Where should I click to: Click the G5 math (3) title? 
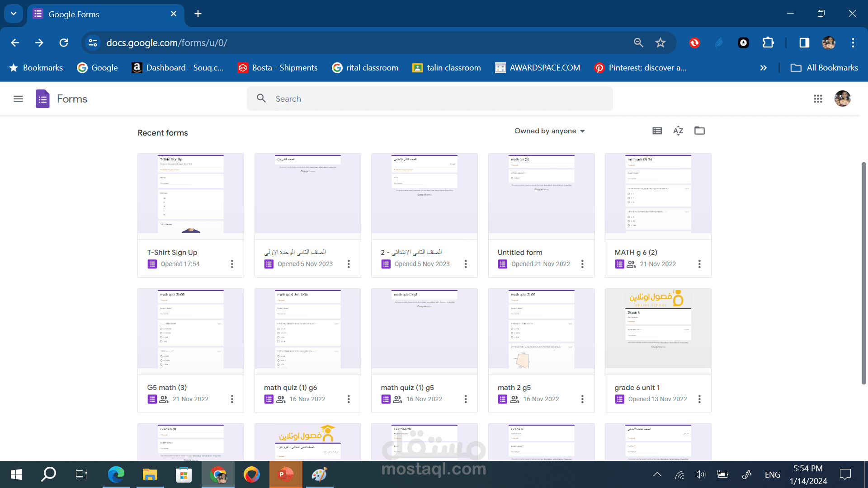tap(167, 387)
